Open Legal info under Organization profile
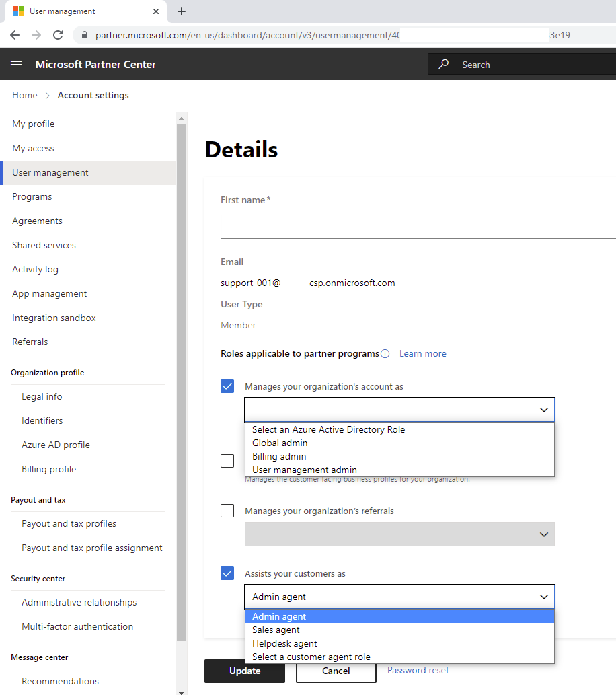 [42, 397]
